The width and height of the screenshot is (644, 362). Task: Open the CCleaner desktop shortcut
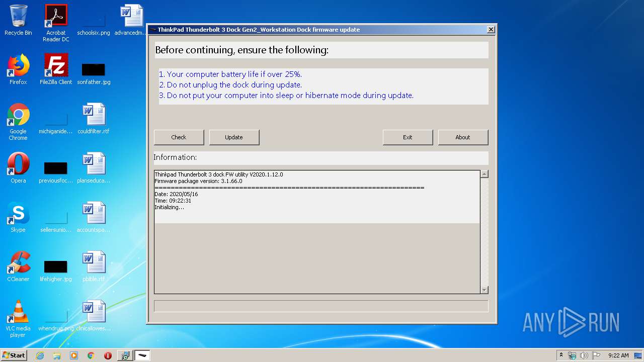18,266
